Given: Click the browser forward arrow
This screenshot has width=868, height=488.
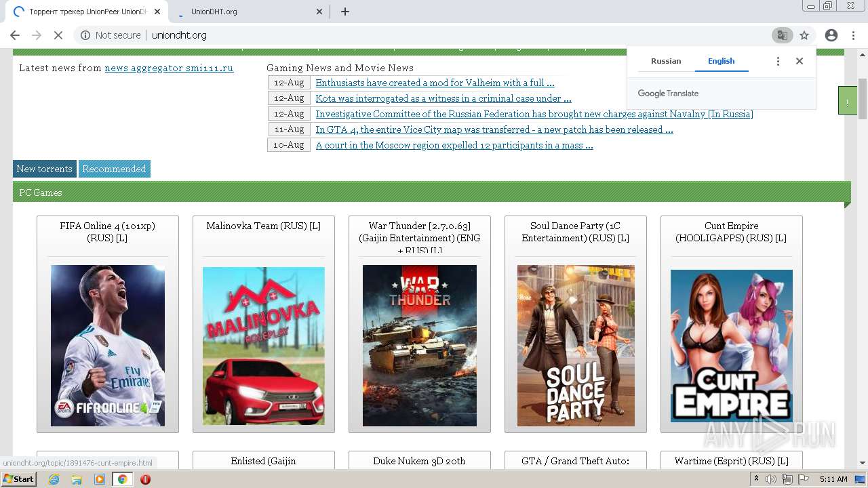Looking at the screenshot, I should 37,35.
